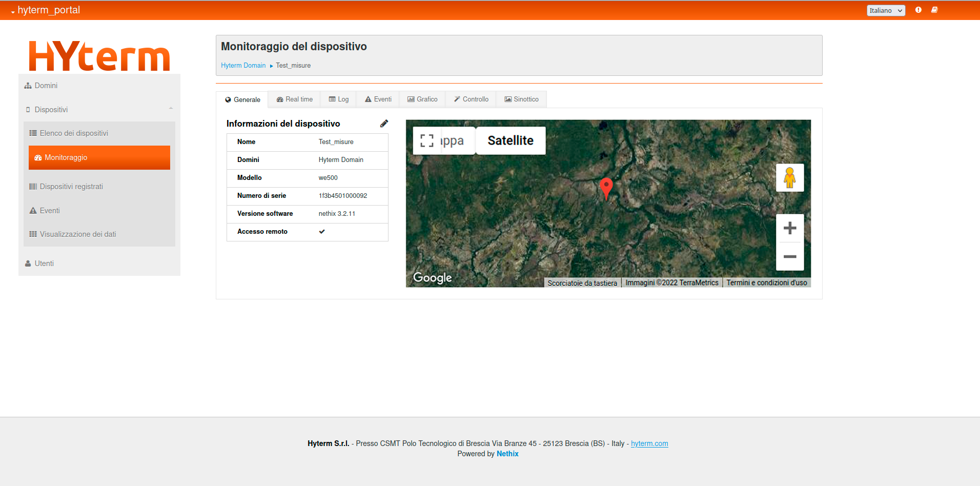This screenshot has width=980, height=486.
Task: Open the Grafico tab
Action: [422, 99]
